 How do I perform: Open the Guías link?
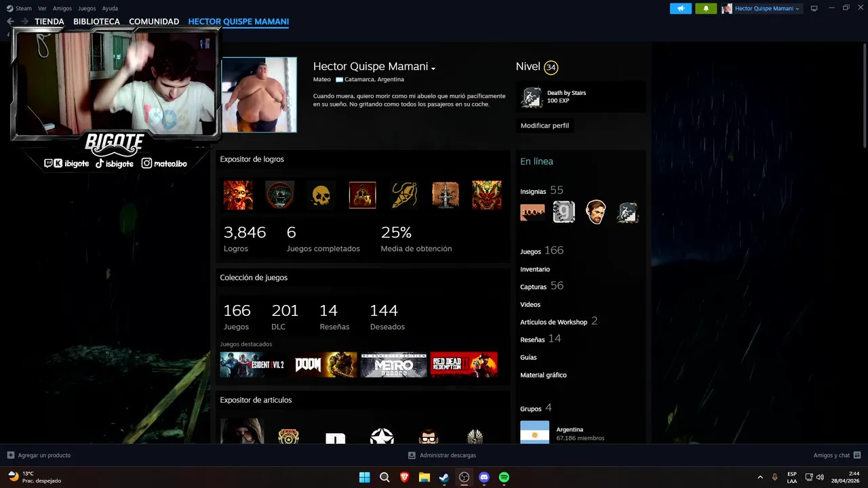528,357
